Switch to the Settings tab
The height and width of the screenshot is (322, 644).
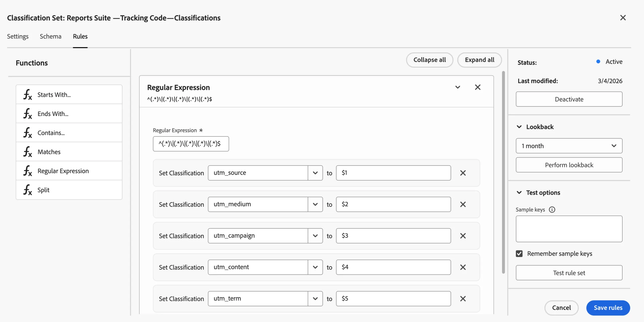18,36
